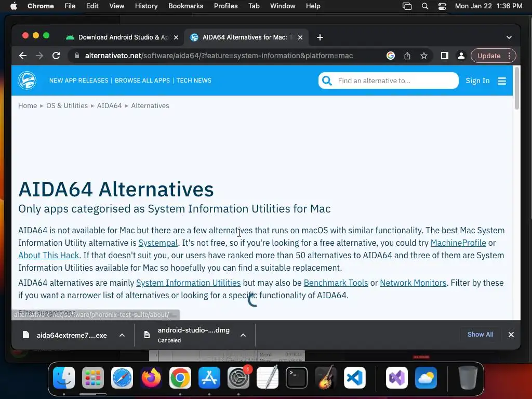The height and width of the screenshot is (399, 532).
Task: Click the address bar URL
Action: pyautogui.click(x=219, y=56)
